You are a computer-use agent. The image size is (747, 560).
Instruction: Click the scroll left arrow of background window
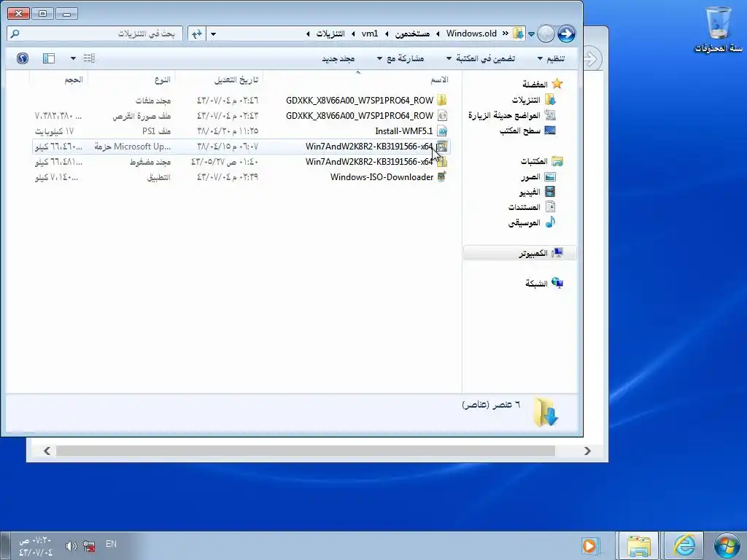47,451
